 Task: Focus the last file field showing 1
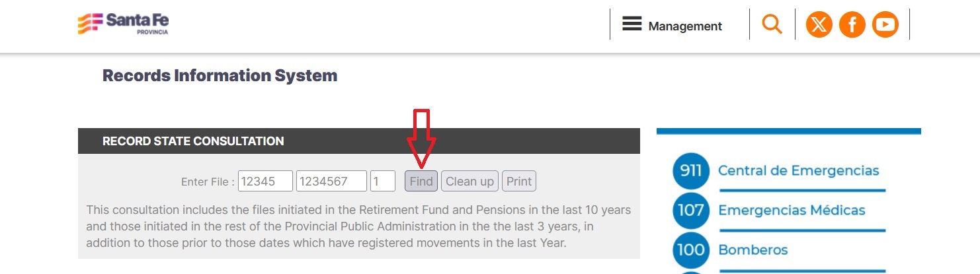coord(383,182)
